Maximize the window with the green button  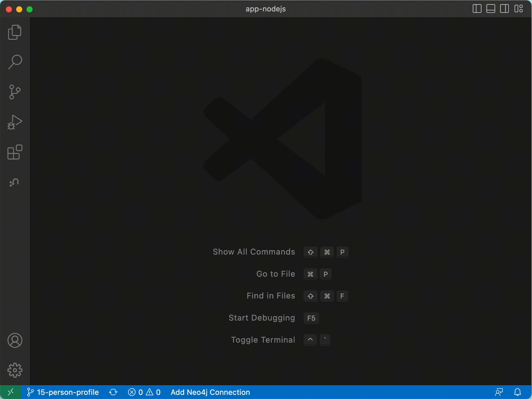(30, 9)
